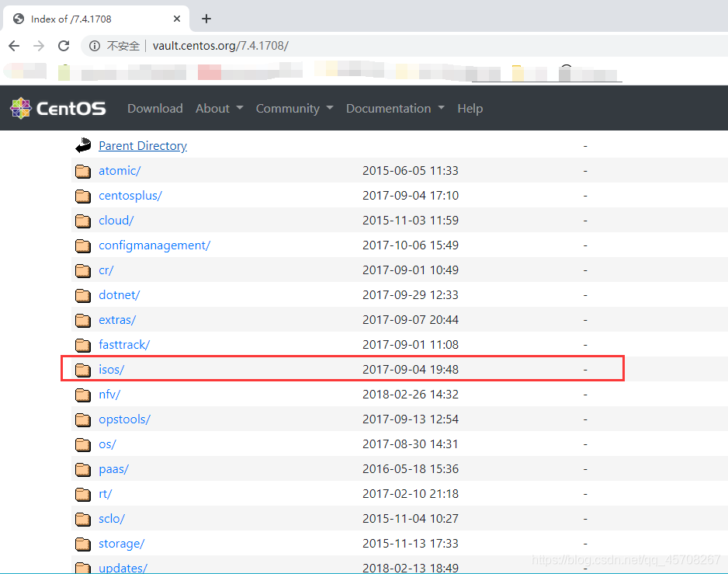Open the paas/ directory link
The width and height of the screenshot is (728, 574).
[x=114, y=469]
